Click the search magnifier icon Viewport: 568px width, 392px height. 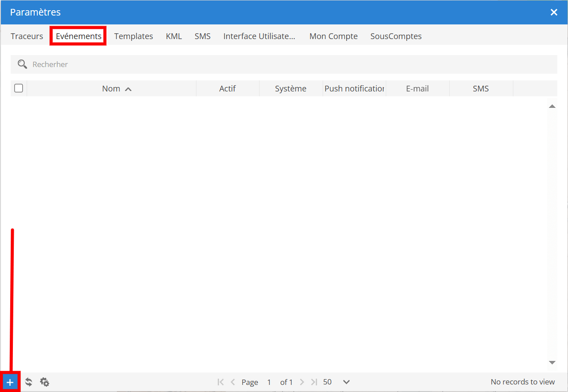pyautogui.click(x=22, y=64)
